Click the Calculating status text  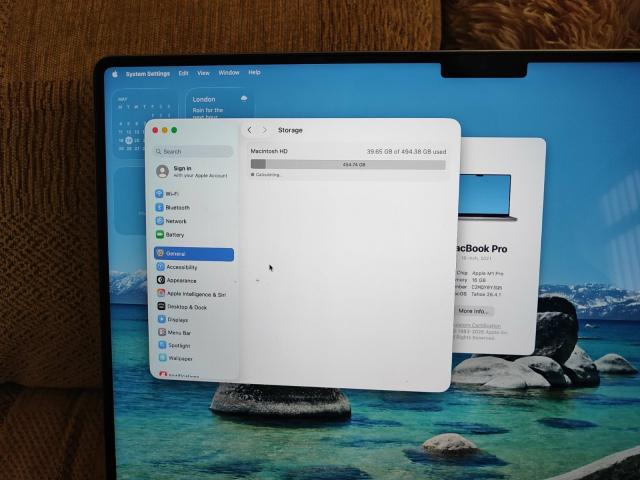tap(267, 175)
